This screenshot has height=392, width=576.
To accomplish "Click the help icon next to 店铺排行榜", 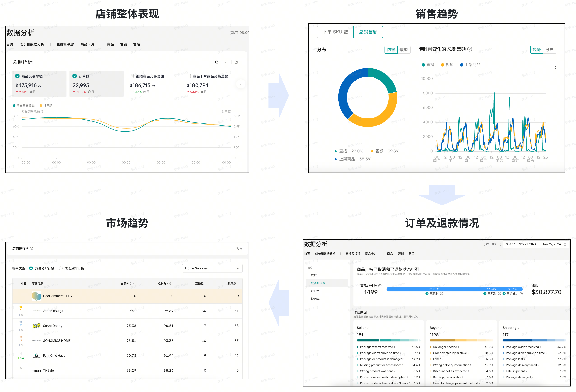I will 31,248.
